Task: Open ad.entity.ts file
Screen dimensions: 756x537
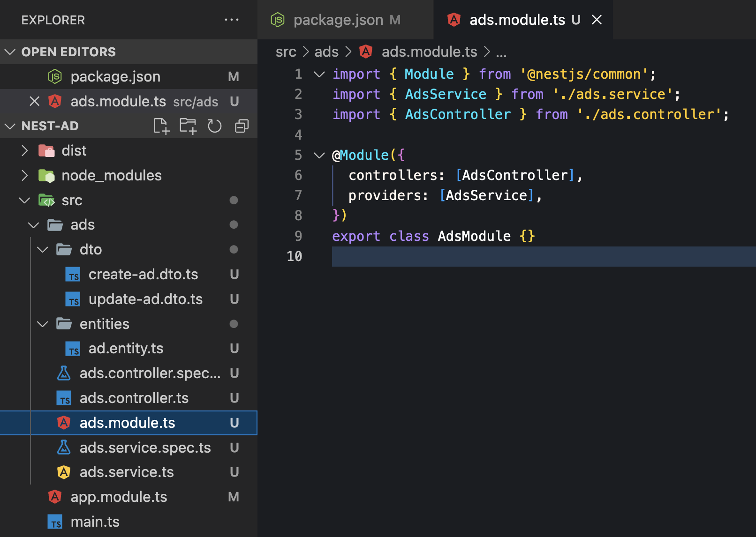Action: pyautogui.click(x=129, y=349)
